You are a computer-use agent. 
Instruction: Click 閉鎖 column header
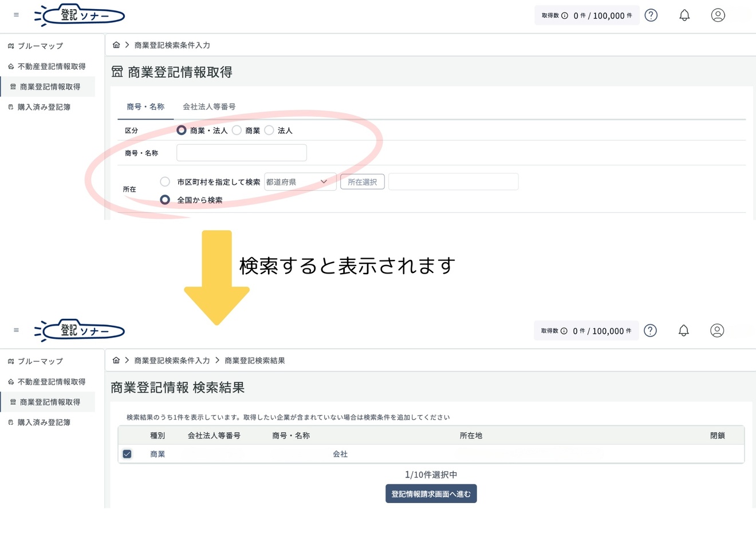pyautogui.click(x=718, y=436)
